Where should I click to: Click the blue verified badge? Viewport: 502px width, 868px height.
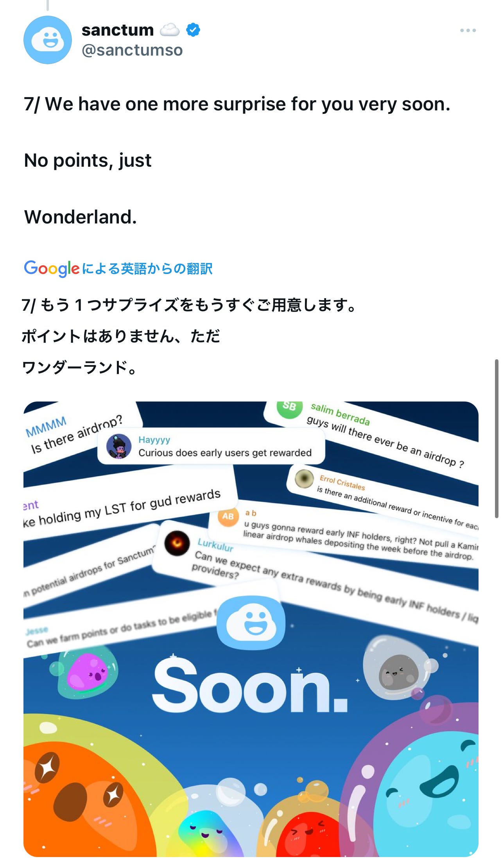click(x=193, y=30)
